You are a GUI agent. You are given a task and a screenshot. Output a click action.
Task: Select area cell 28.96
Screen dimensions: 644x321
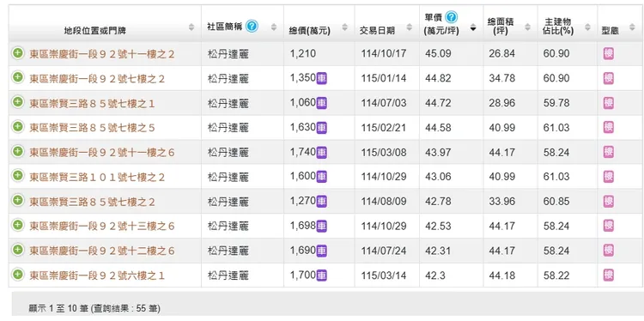click(x=502, y=103)
